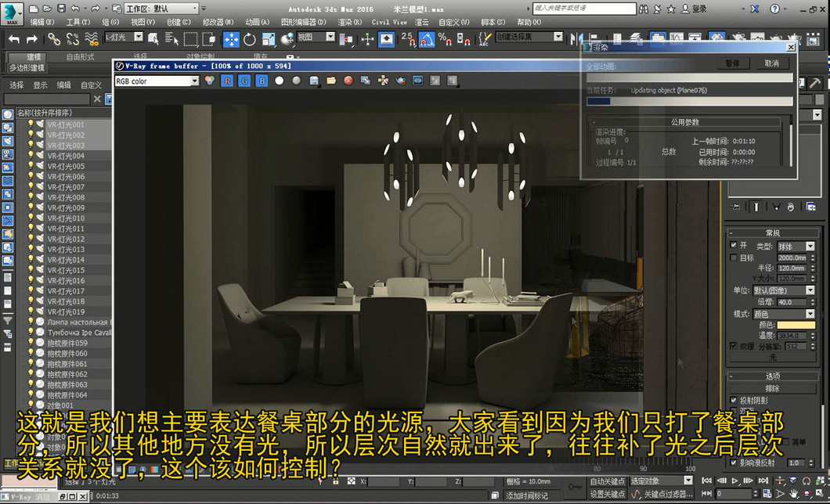Toggle visibility bulb for VR-灯光004

point(31,156)
